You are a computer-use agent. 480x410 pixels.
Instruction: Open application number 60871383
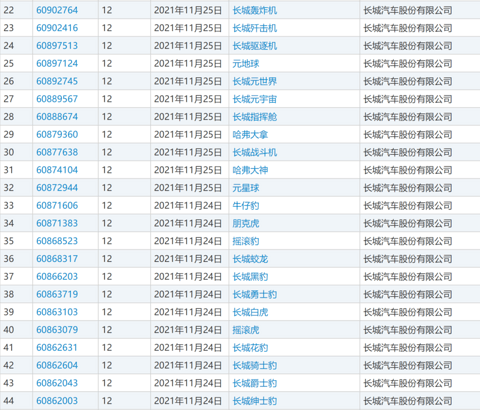pyautogui.click(x=57, y=223)
